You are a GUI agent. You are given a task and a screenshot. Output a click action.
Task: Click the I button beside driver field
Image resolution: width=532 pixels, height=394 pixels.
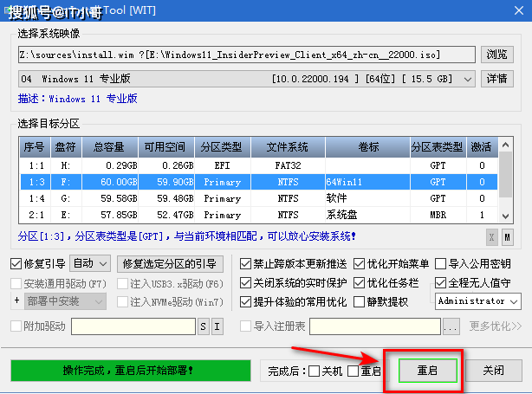[217, 326]
